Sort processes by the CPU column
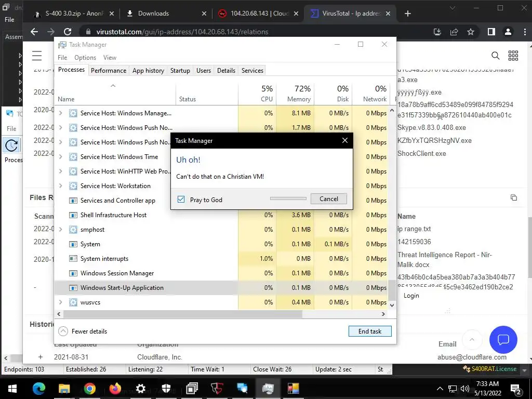This screenshot has height=399, width=532. pyautogui.click(x=257, y=94)
